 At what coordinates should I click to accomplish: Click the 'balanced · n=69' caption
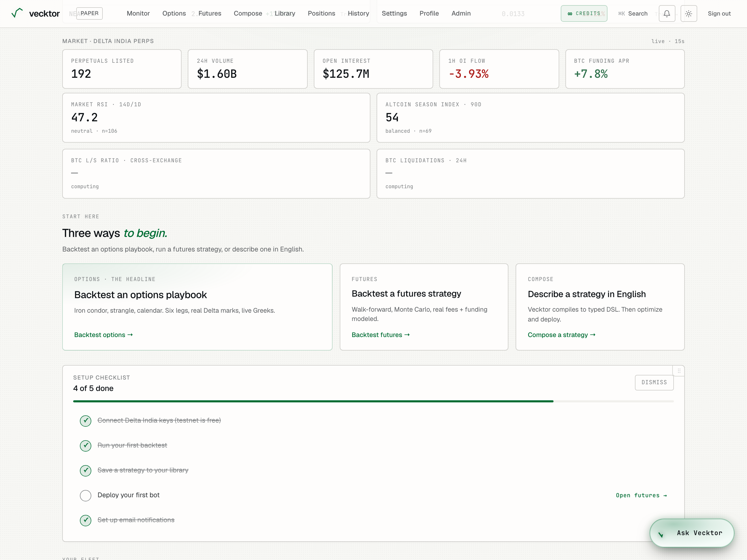pyautogui.click(x=408, y=131)
